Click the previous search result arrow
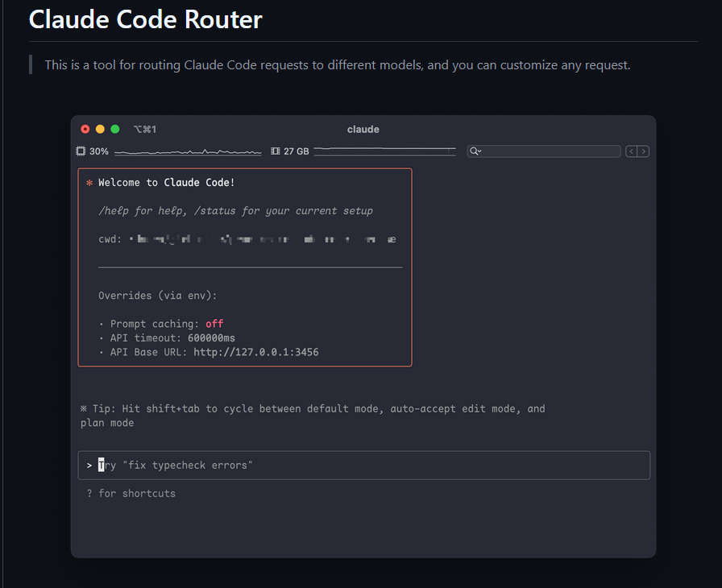This screenshot has width=722, height=588. (631, 151)
